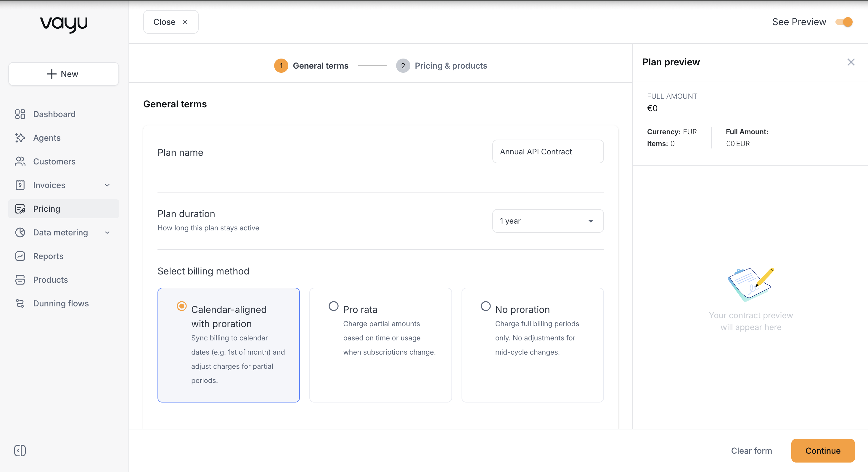The image size is (868, 472).
Task: Expand the Invoices submenu chevron
Action: [107, 185]
